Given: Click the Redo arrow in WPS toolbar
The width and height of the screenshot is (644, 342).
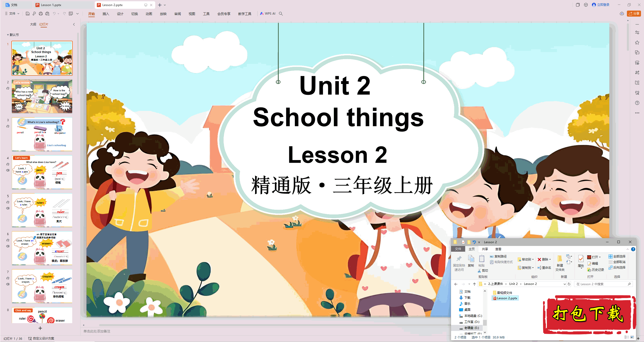Looking at the screenshot, I should (x=64, y=14).
